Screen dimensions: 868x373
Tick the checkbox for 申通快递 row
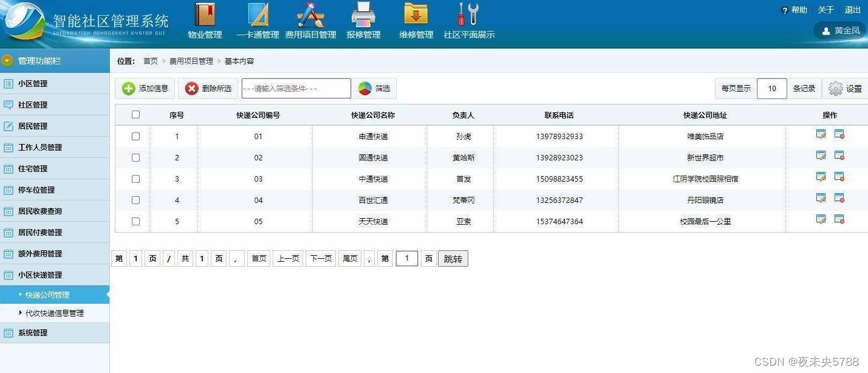click(x=135, y=136)
